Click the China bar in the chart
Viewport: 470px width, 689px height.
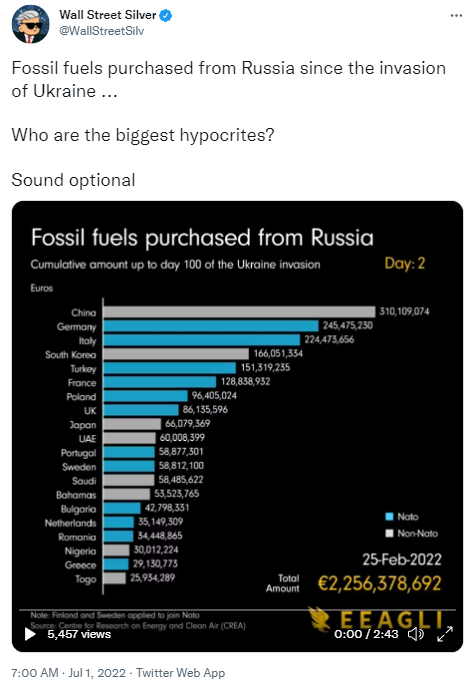(239, 312)
